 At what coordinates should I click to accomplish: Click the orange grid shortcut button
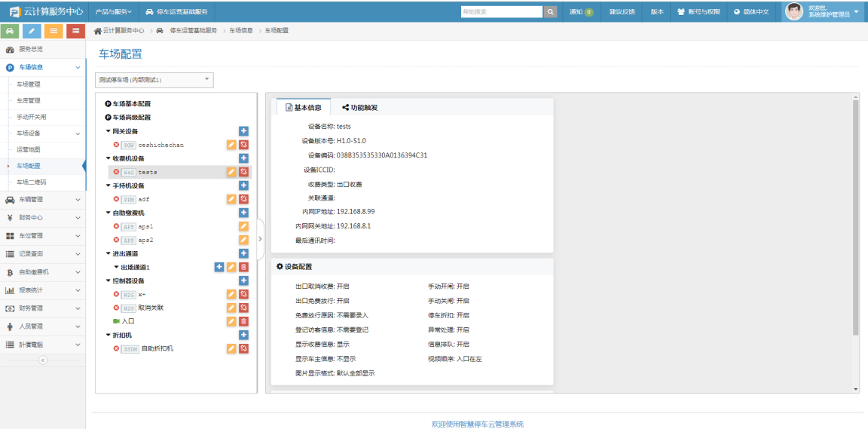pos(53,31)
